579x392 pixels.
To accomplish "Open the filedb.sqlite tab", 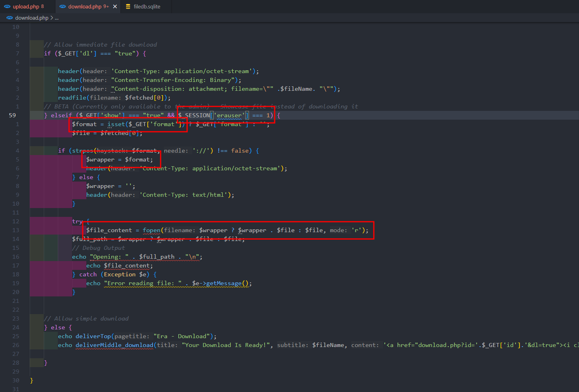I will coord(147,6).
